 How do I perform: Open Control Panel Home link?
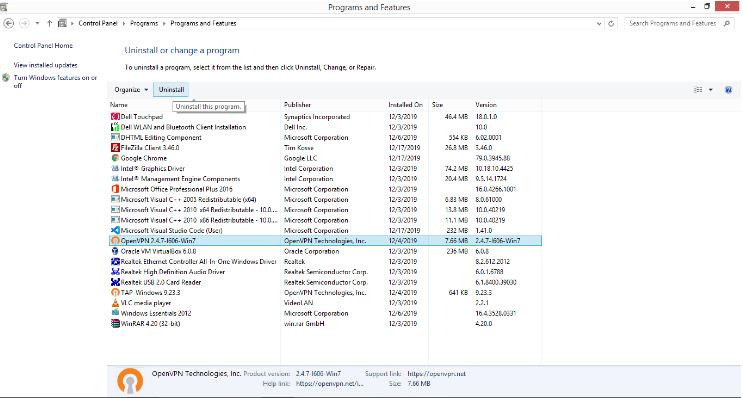click(x=43, y=45)
